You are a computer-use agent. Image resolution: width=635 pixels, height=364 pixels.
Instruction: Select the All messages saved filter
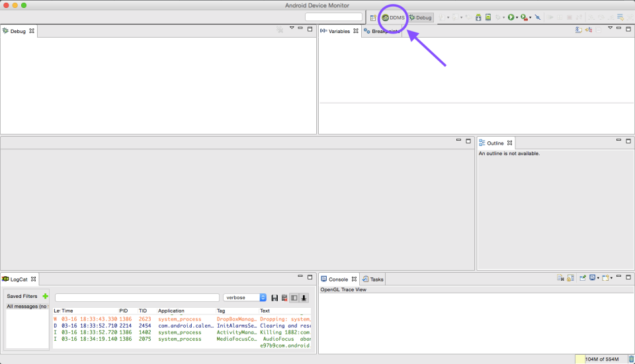pos(27,307)
